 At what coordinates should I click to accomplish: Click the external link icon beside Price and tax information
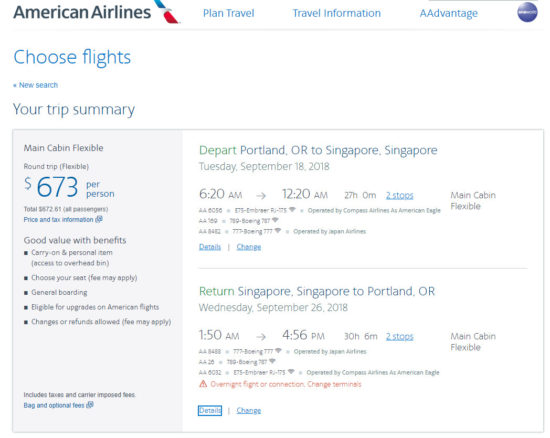pyautogui.click(x=99, y=219)
